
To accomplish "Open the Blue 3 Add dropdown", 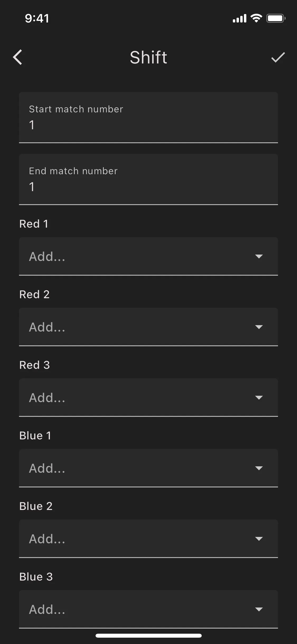I will 148,609.
